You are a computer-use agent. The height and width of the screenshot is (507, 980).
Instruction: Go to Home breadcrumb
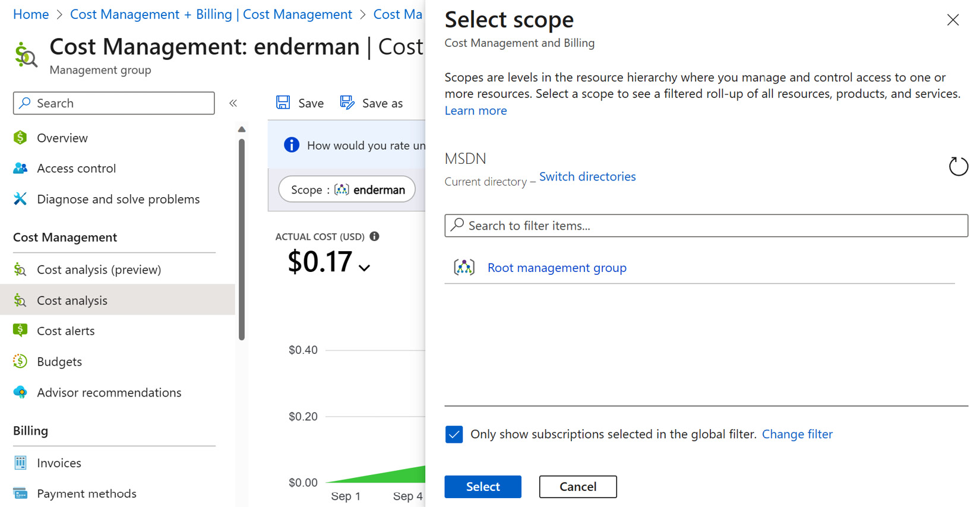pos(31,14)
